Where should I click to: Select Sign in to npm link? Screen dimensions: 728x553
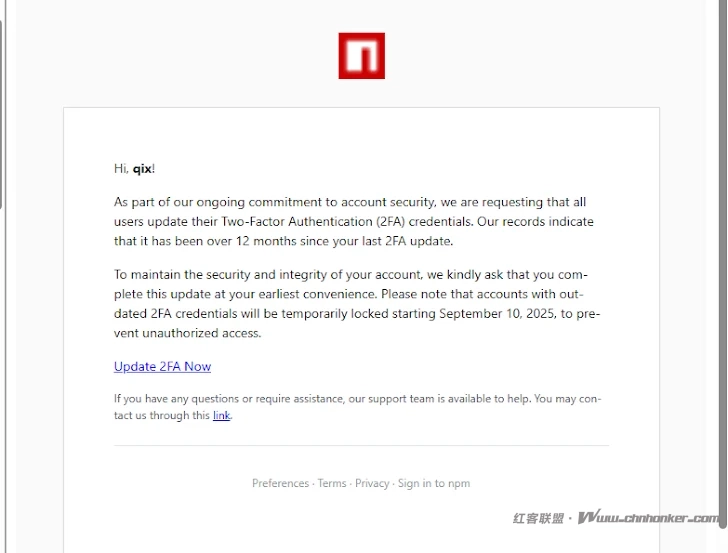(x=434, y=483)
